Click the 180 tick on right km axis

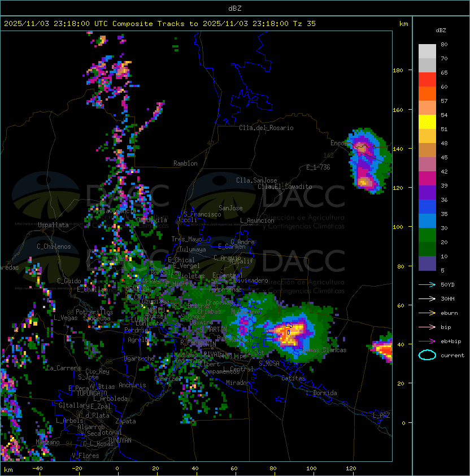(x=398, y=71)
